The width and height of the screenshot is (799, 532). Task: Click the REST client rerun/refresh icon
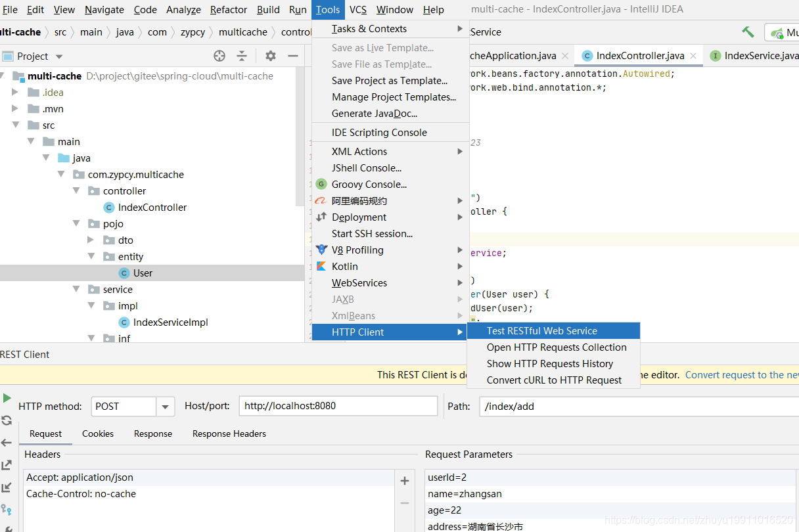coord(7,420)
